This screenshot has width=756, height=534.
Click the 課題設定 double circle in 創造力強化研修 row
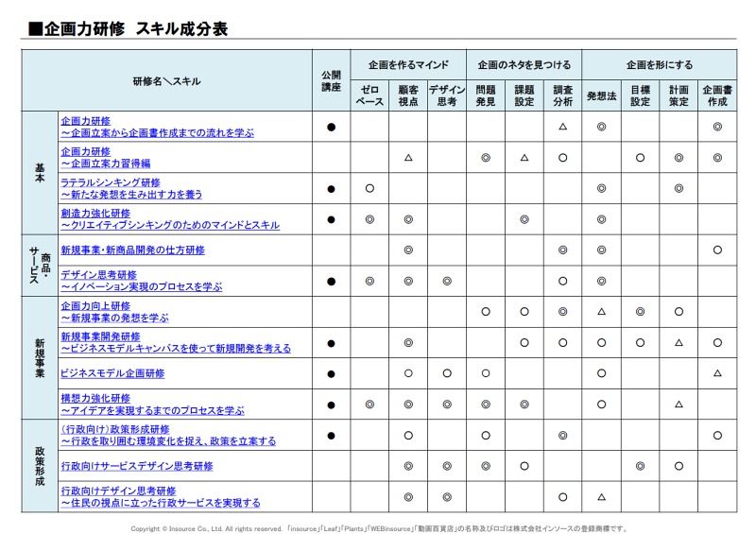(524, 219)
